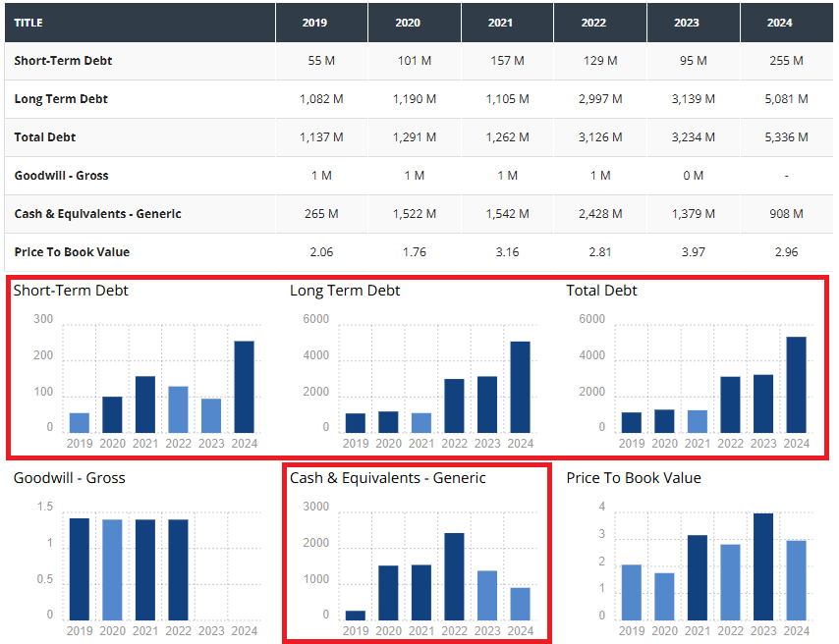This screenshot has height=644, width=839.
Task: Select the 2019 bar in Cash & Equivalents chart
Action: point(356,616)
